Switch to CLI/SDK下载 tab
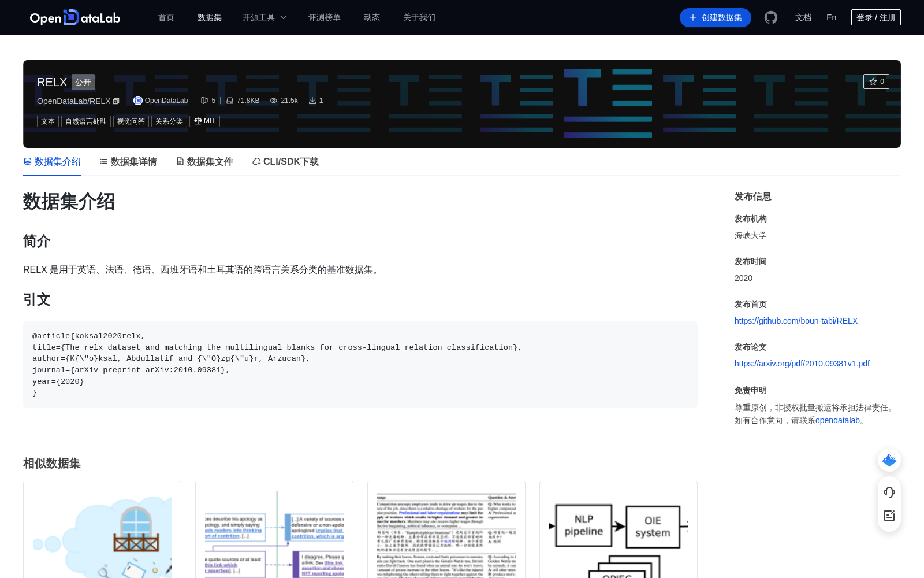This screenshot has height=578, width=924. (285, 162)
